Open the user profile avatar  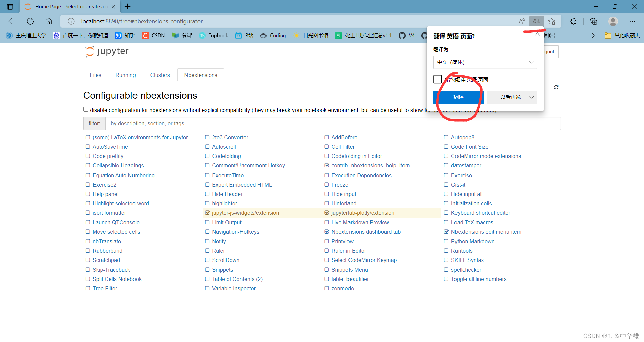click(613, 21)
